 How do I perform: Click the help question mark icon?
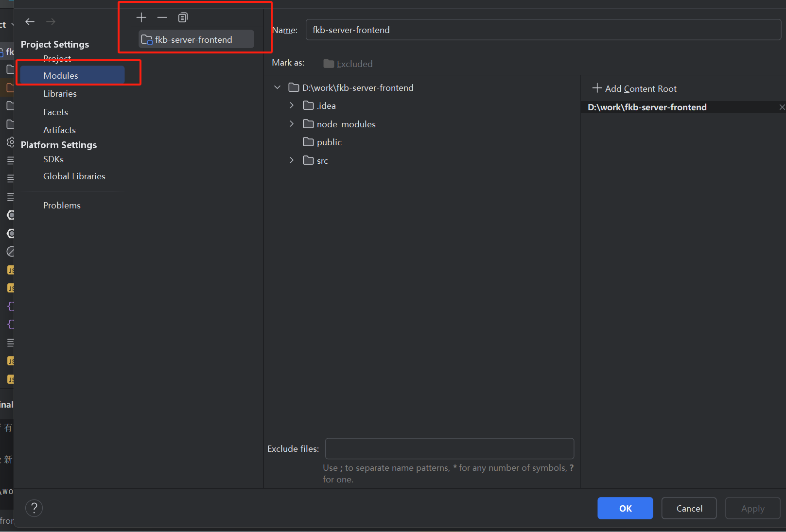[34, 508]
